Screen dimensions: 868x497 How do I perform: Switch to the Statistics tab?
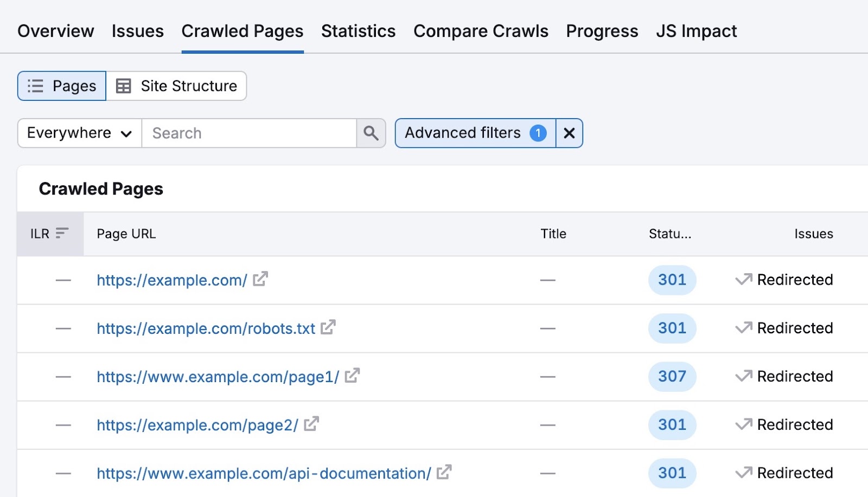(358, 31)
